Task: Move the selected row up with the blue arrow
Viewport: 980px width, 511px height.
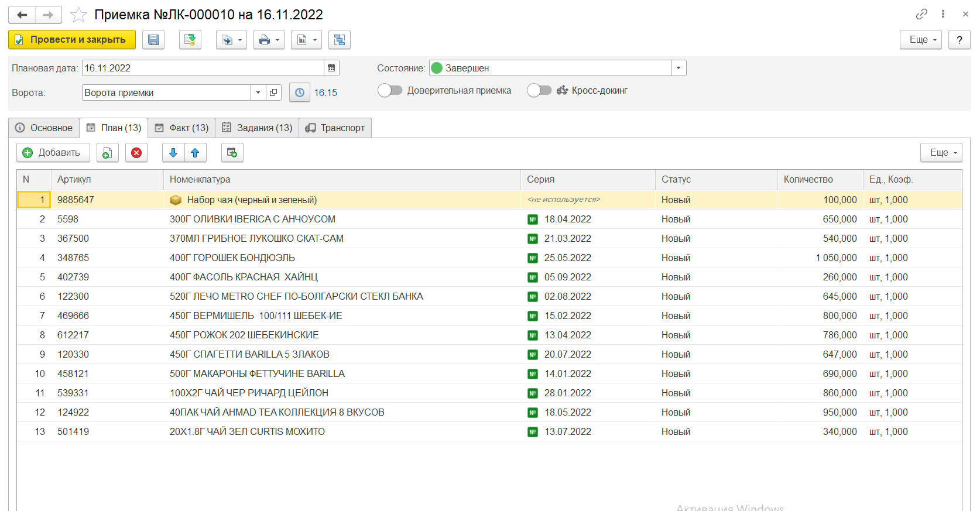Action: point(195,153)
